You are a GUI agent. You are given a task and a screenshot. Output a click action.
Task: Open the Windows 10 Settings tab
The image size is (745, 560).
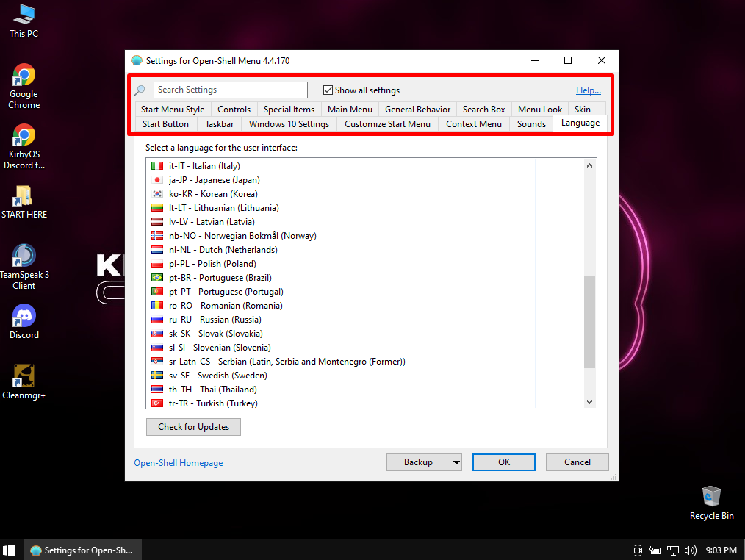click(x=289, y=124)
